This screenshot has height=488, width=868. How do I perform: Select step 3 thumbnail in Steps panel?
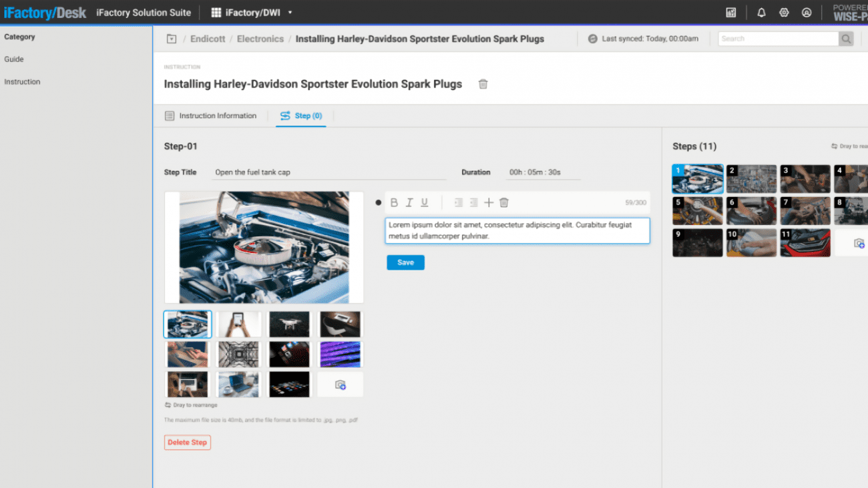[805, 179]
